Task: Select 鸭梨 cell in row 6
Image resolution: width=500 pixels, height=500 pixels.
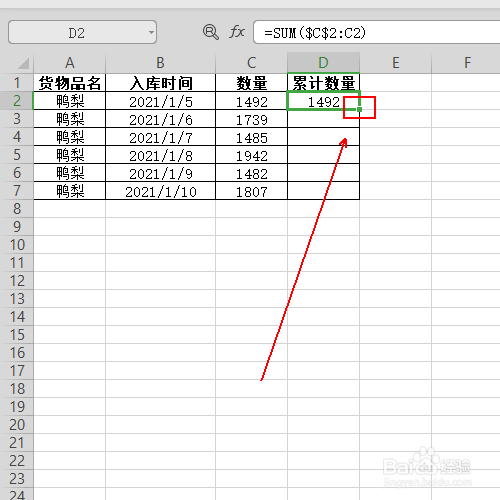Action: (70, 173)
